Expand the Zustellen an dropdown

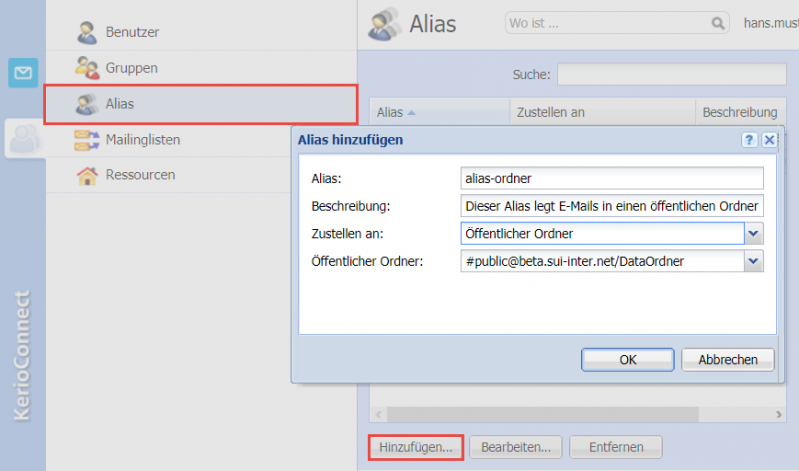[x=754, y=234]
